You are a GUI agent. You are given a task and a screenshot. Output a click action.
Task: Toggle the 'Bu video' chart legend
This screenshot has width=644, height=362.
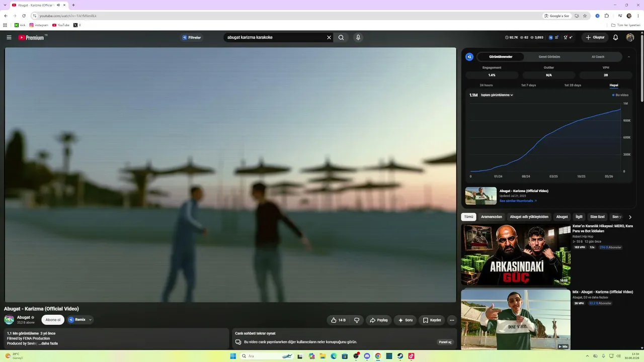(x=620, y=95)
